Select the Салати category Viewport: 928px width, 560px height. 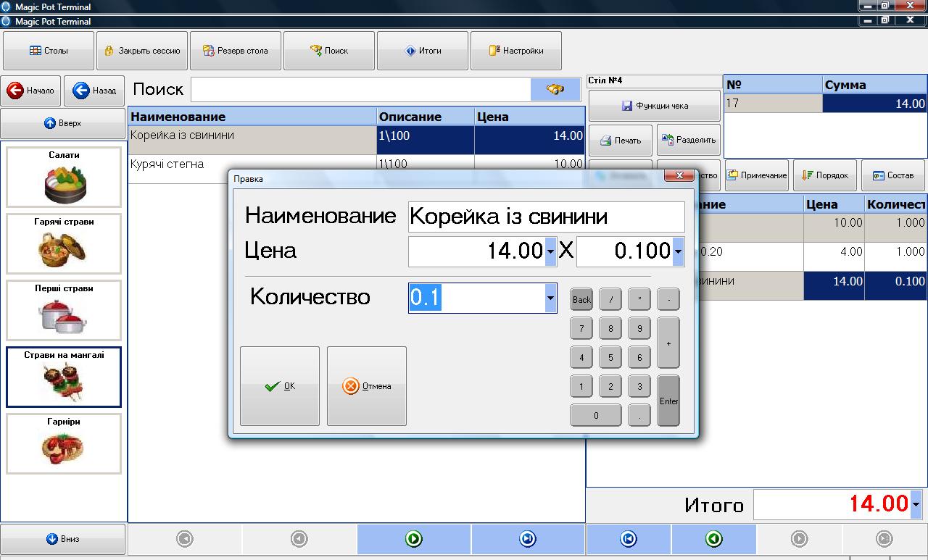[x=64, y=177]
